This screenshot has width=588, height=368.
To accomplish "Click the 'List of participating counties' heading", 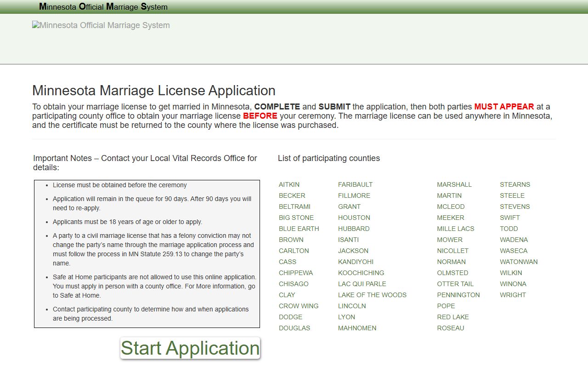I will (x=329, y=158).
